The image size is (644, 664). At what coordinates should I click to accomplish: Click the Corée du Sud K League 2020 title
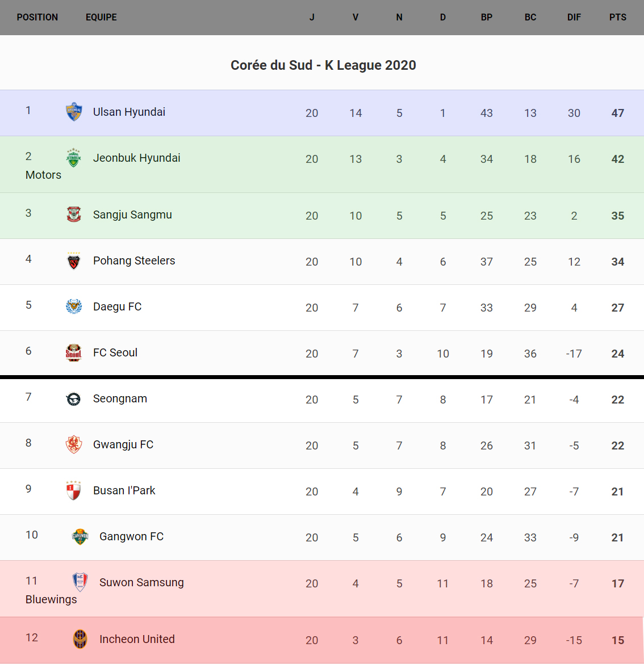[x=323, y=65]
